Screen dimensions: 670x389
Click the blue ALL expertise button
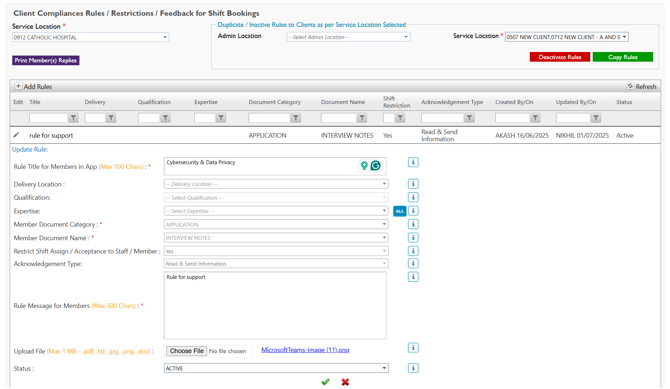[x=400, y=211]
